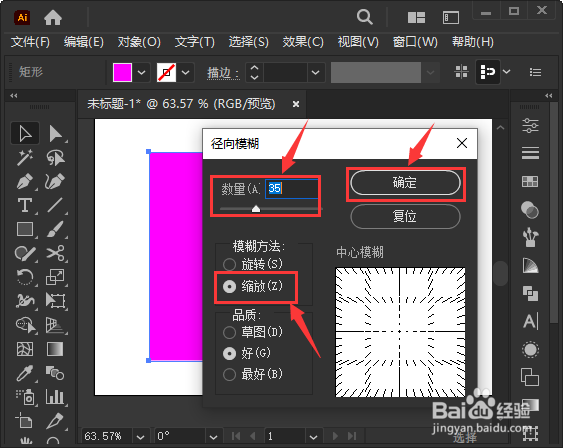Select the Selection tool arrow

[24, 134]
